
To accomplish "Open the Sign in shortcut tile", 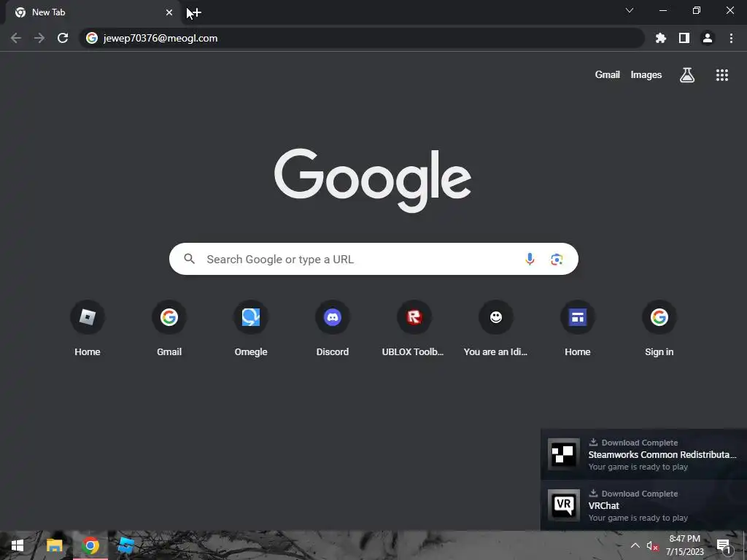I will click(659, 329).
